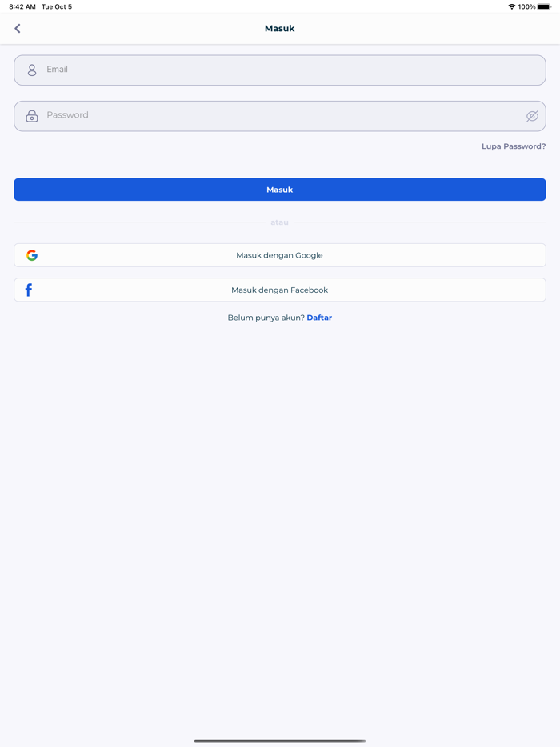560x747 pixels.
Task: Tap the Tue Oct 5 date in the status bar
Action: (x=57, y=6)
